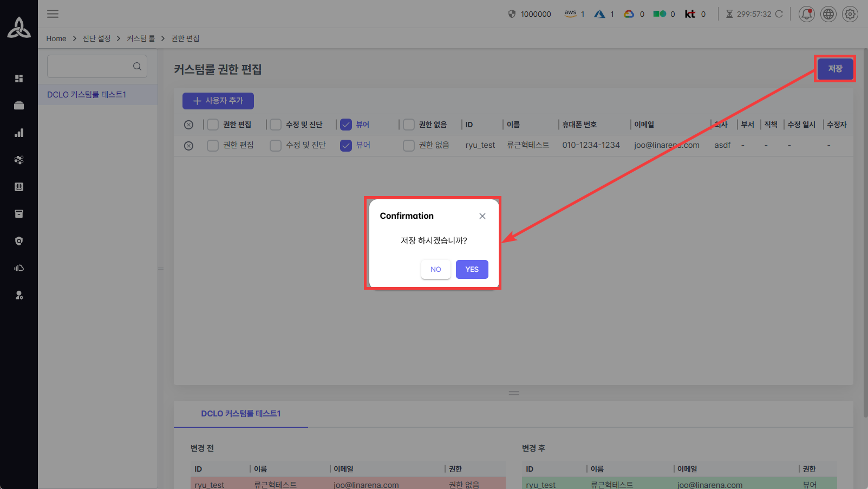Click the horizontal panel splitter handle

click(514, 393)
